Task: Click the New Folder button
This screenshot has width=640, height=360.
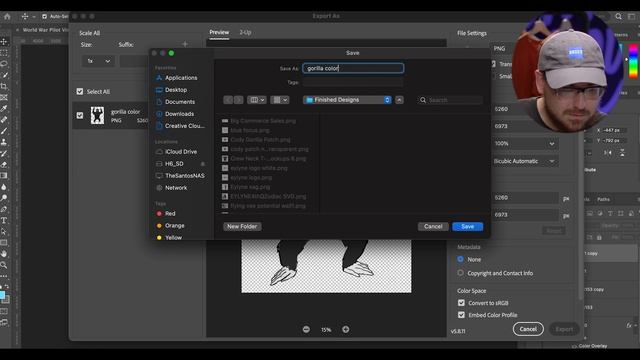Action: coord(242,227)
